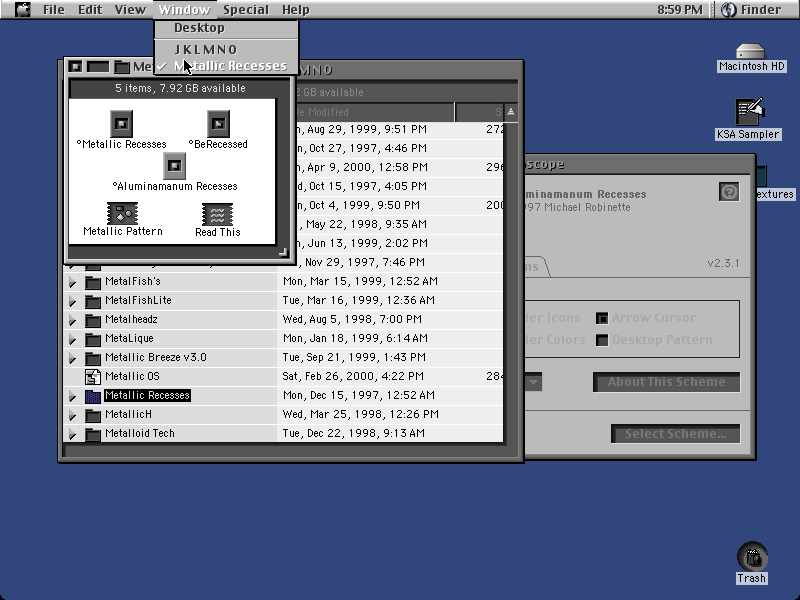Expand the Metallic Breeze v3.0 disclosure triangle

click(x=72, y=358)
